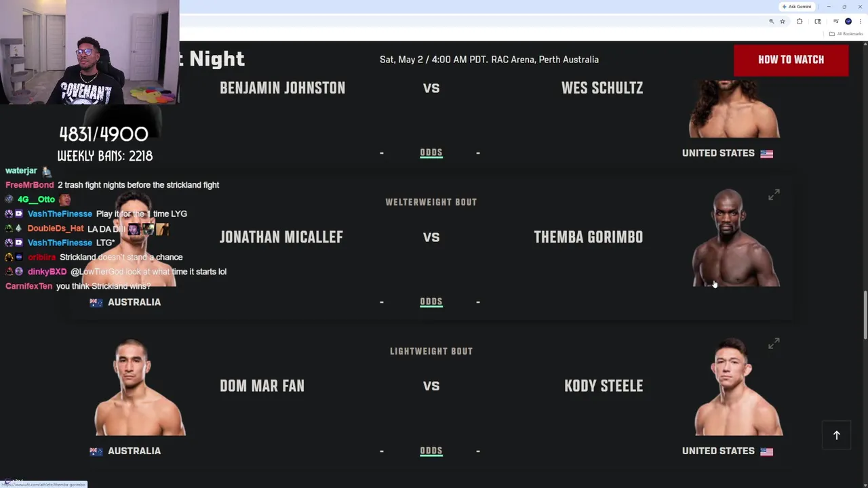This screenshot has height=488, width=868.
Task: Bookmark this page with the star icon
Action: 783,22
